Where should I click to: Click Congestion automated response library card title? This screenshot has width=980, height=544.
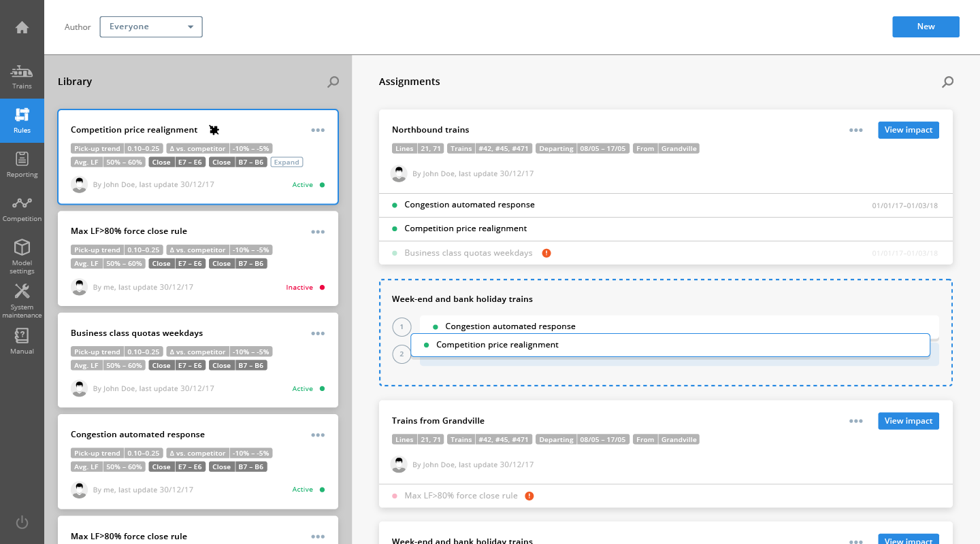137,435
